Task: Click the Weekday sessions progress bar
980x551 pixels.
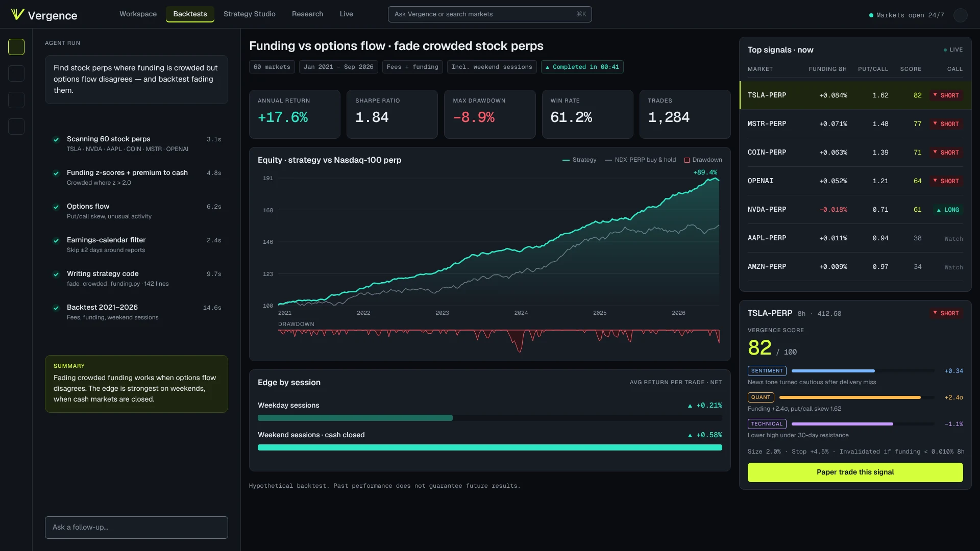Action: (489, 418)
